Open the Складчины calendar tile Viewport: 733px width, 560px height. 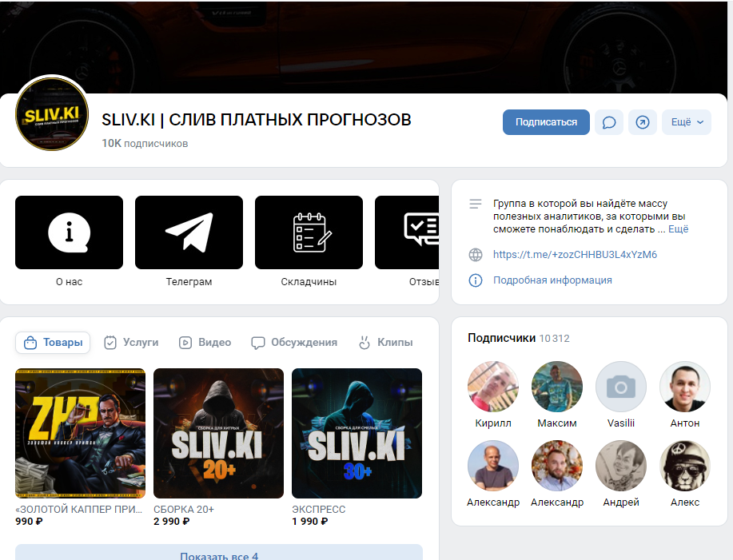point(309,232)
